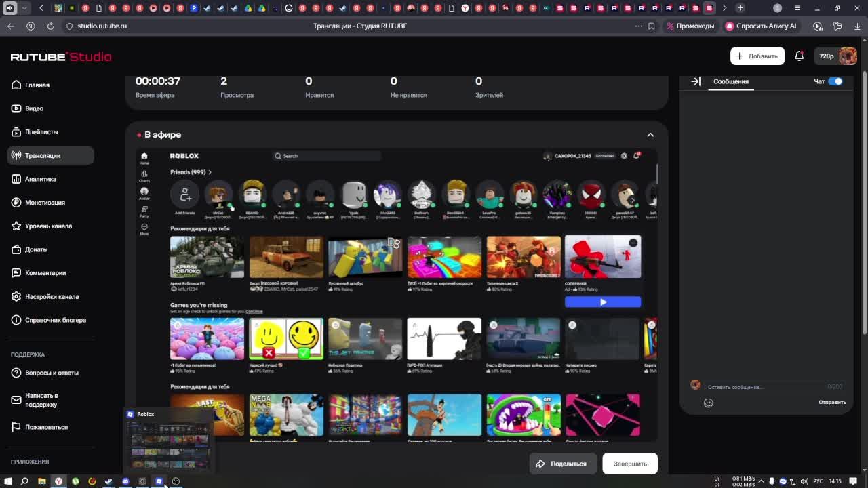Show more tabs with the right chevron

coord(724,8)
